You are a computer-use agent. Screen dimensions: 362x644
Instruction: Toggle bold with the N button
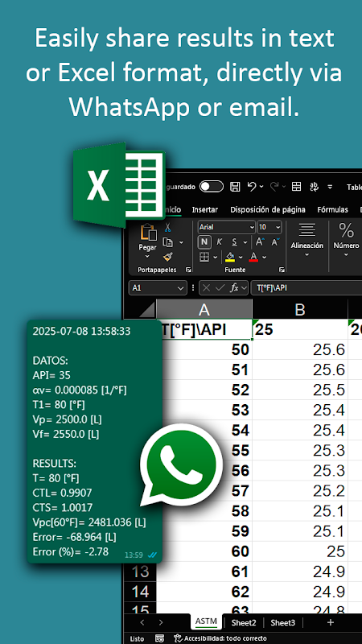click(204, 242)
